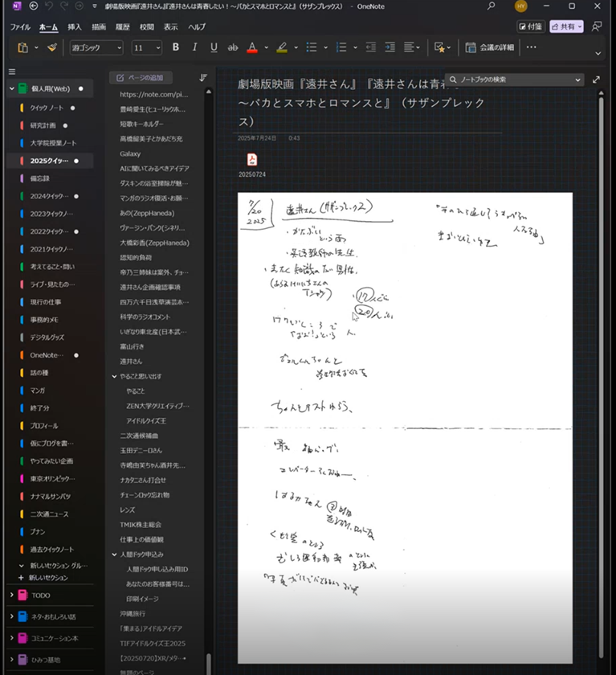Open the embedded 20250724 PDF file icon
This screenshot has height=675, width=616.
pyautogui.click(x=251, y=159)
